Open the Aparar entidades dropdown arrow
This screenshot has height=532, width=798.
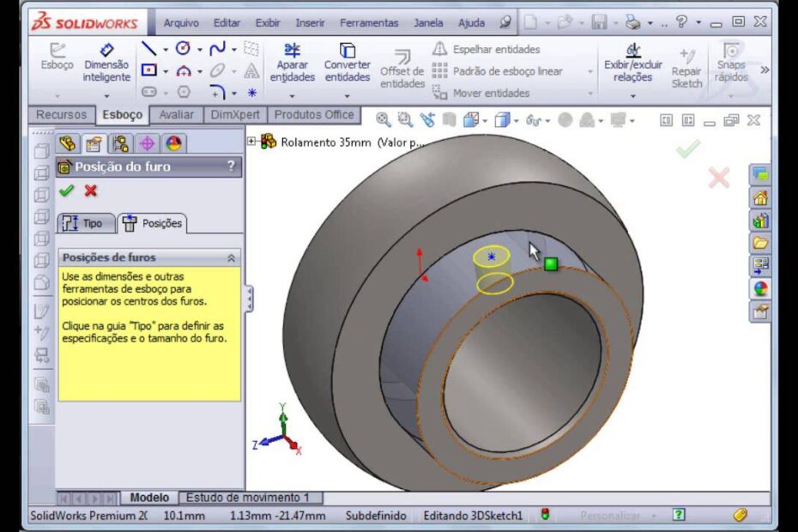pos(292,95)
